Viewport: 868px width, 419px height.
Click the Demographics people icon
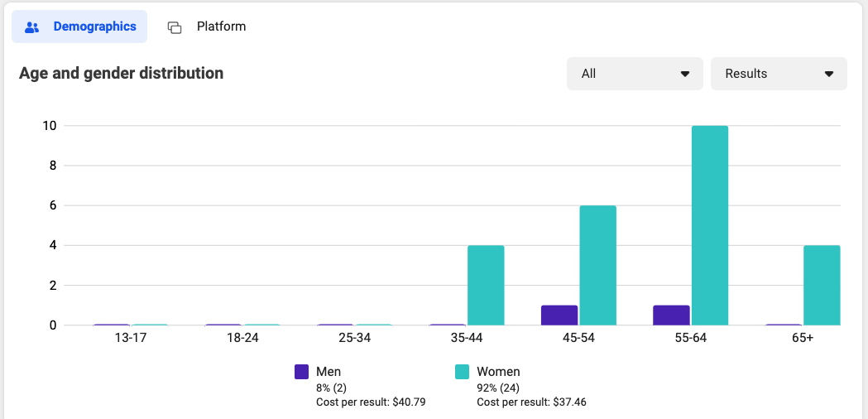32,27
